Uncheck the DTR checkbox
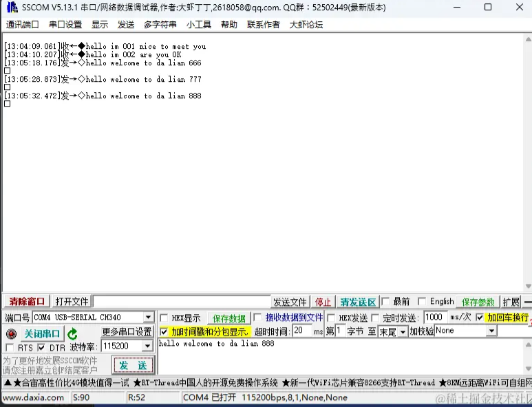Screen dimensions: 532x407 coord(41,348)
